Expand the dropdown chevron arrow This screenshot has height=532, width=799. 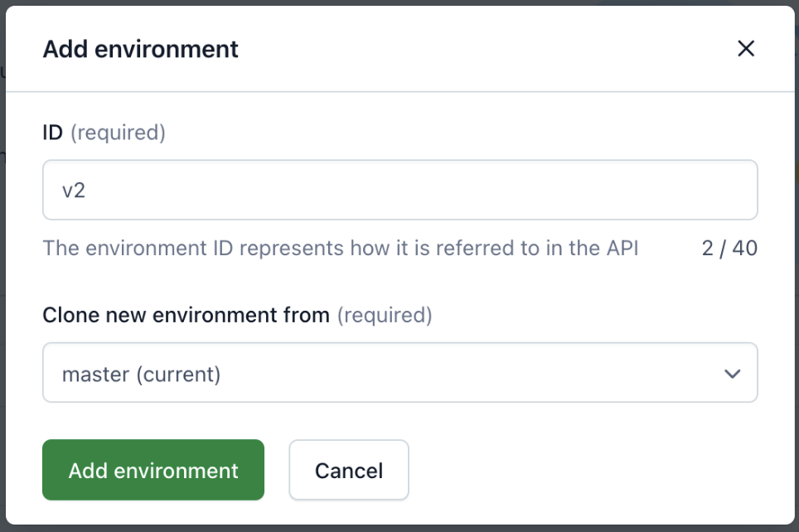pos(732,374)
